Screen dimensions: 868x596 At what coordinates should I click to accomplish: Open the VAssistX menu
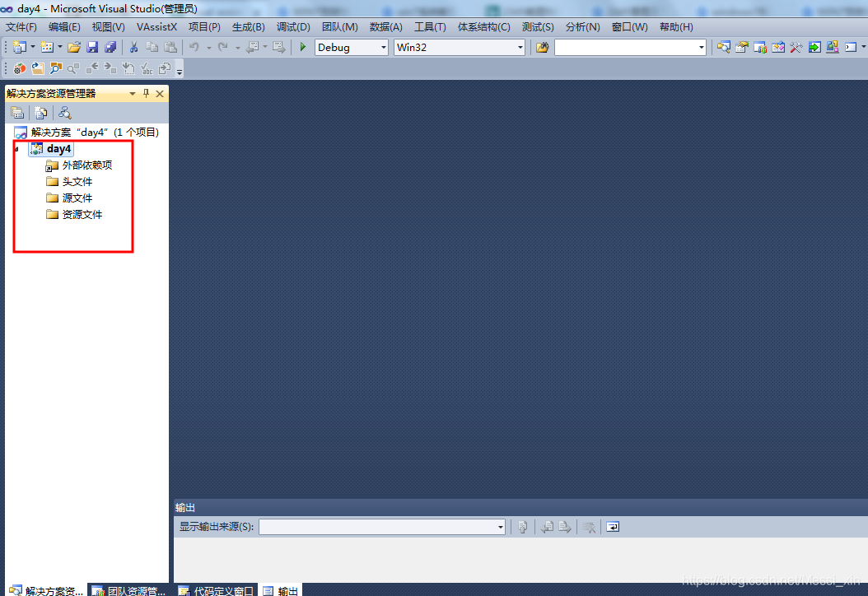point(156,27)
